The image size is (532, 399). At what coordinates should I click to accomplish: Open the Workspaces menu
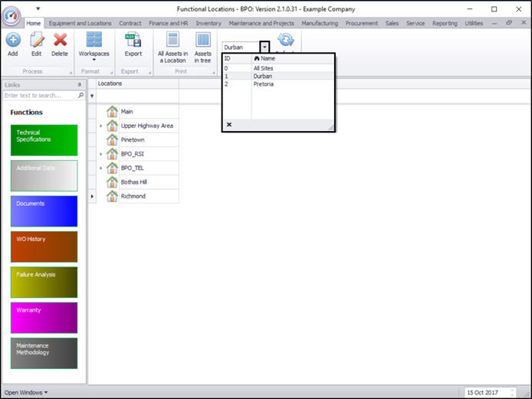point(94,46)
